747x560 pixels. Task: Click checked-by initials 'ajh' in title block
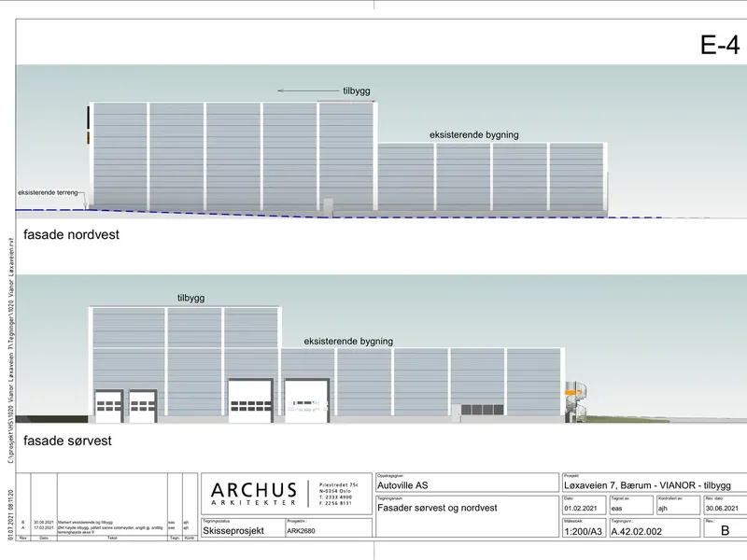pyautogui.click(x=663, y=508)
